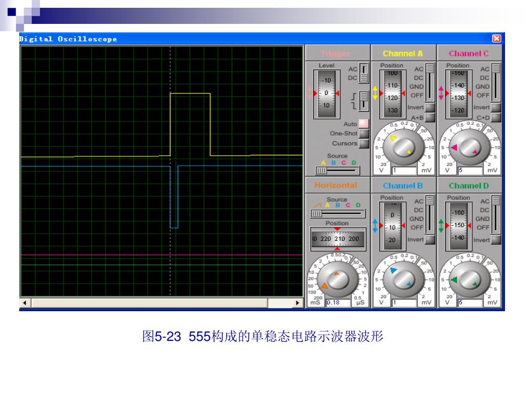Click Channel A Position thumbwheel
532x399 pixels.
(x=392, y=94)
